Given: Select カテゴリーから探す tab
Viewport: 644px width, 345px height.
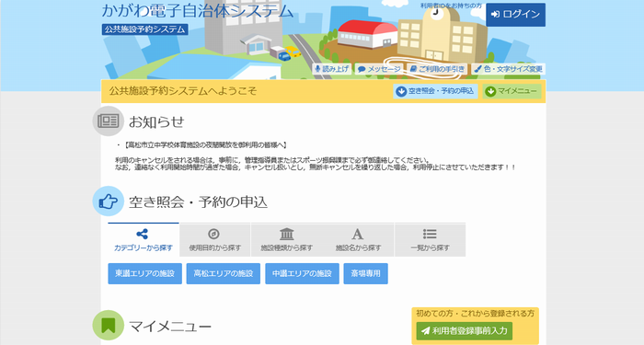Looking at the screenshot, I should 144,240.
